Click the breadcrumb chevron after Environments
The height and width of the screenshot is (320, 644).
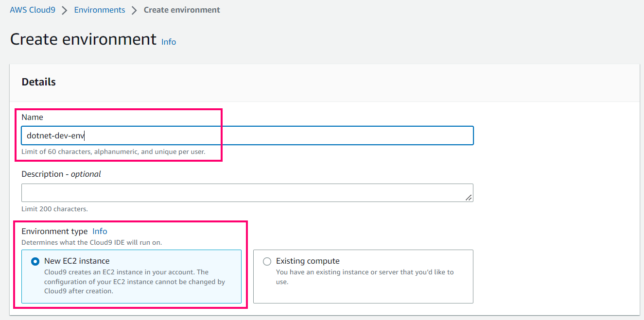pos(134,9)
